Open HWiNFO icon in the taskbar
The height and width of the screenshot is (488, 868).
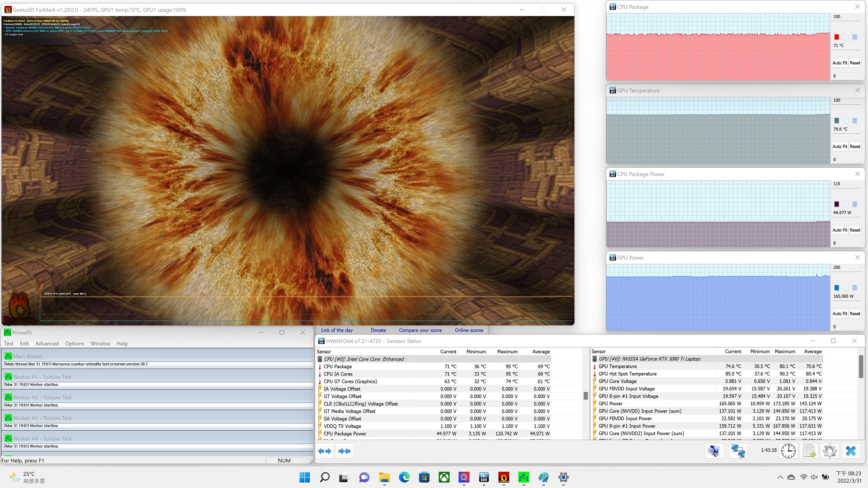(x=484, y=477)
